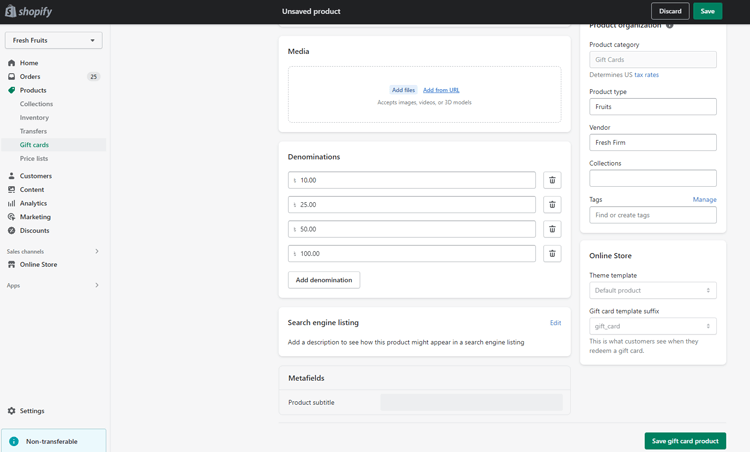Open Content in the sidebar
The image size is (750, 452).
(32, 189)
